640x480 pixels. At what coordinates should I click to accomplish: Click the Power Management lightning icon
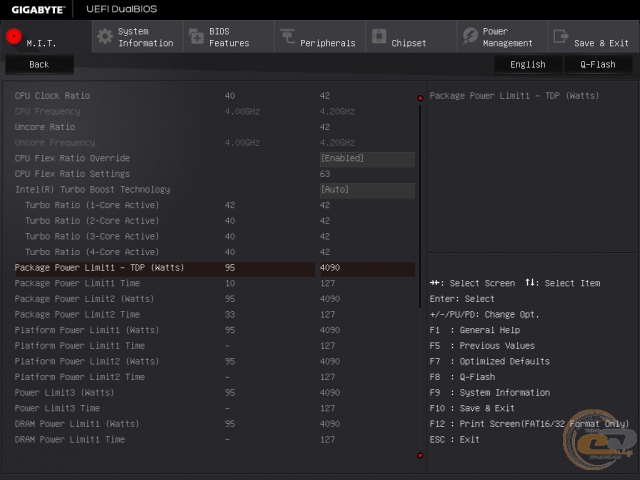point(470,36)
